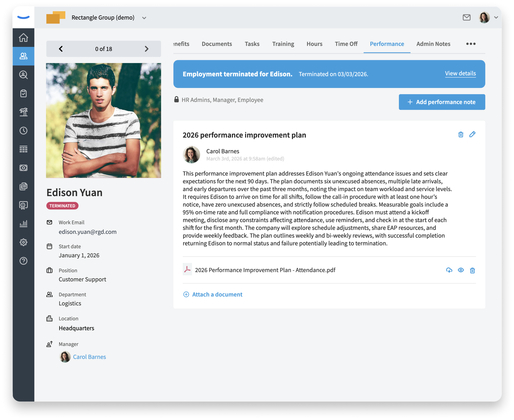Open Settings gear in sidebar
This screenshot has width=514, height=420.
[x=23, y=242]
